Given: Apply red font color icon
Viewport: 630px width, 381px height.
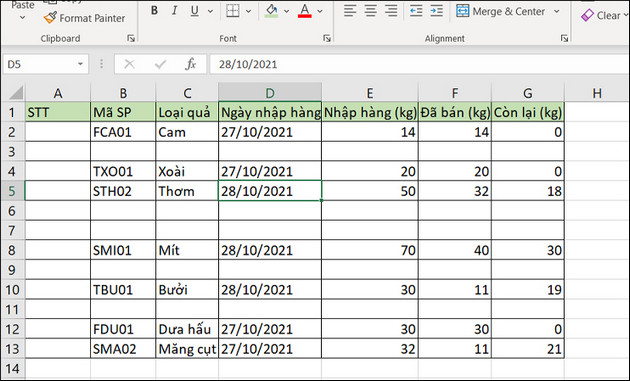Looking at the screenshot, I should tap(305, 11).
